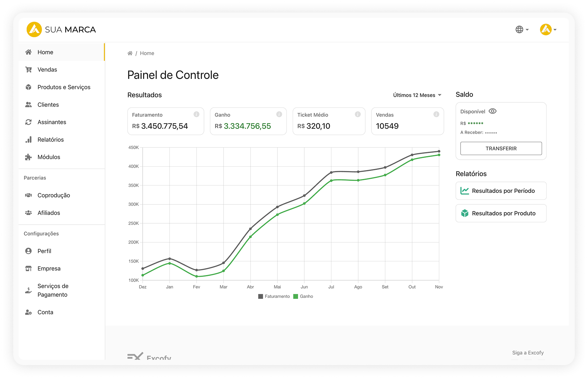Screen dimensions: 588x379
Task: Click the Ganho card info icon
Action: tap(279, 114)
